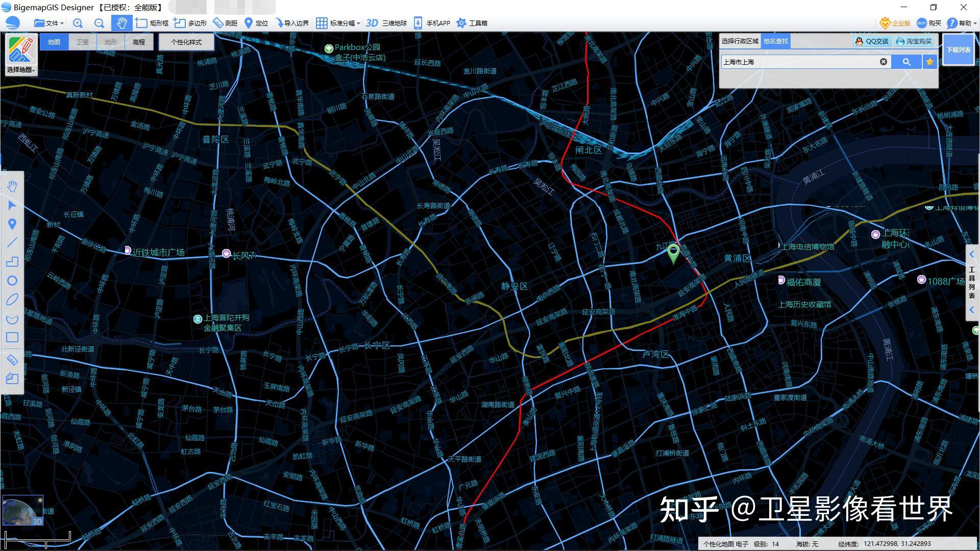Screen dimensions: 980x551
Task: Open the 工具箱 toolbox
Action: click(472, 23)
